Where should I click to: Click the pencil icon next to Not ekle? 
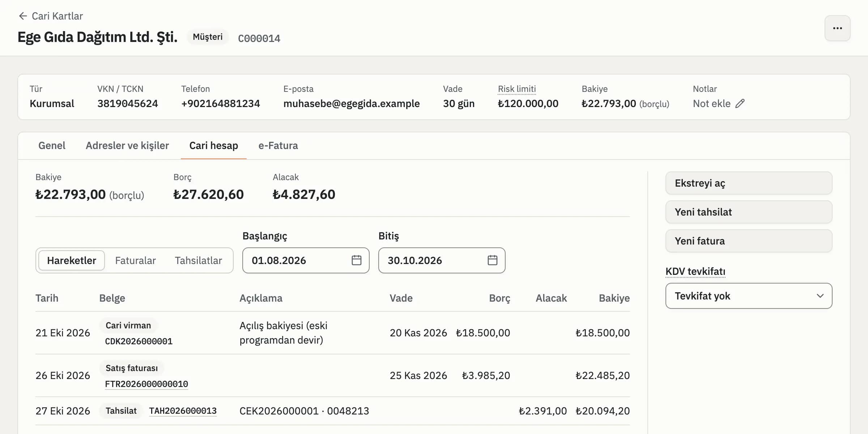click(x=740, y=104)
